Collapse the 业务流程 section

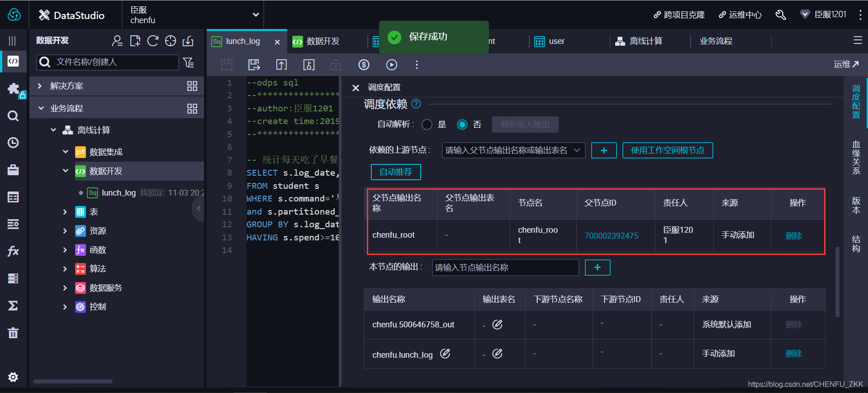click(41, 108)
